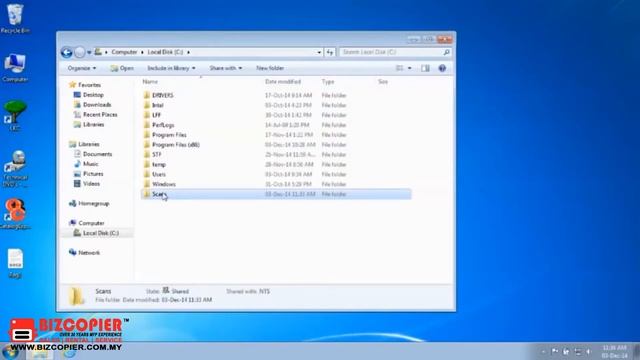Open the address bar history dropdown
This screenshot has height=360, width=640.
click(x=319, y=52)
